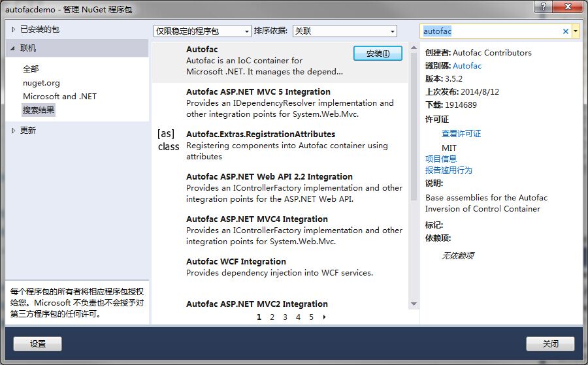Select the 搜索结果 item

[x=39, y=110]
